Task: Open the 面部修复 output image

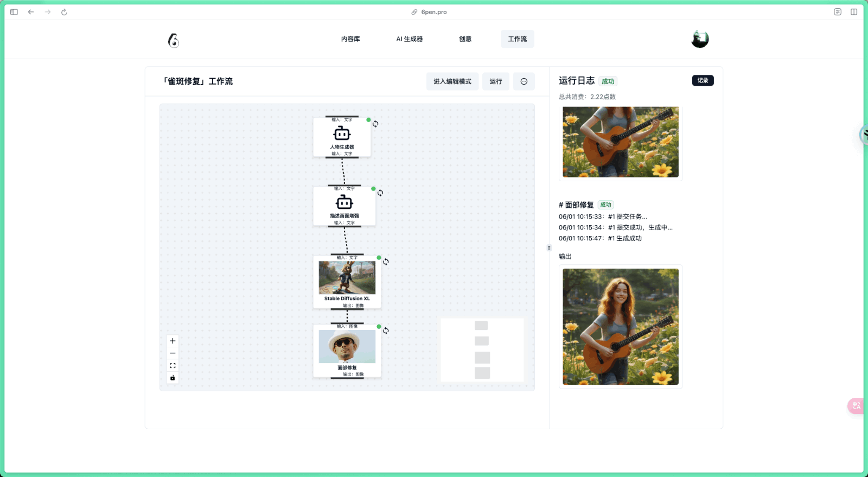Action: point(620,327)
